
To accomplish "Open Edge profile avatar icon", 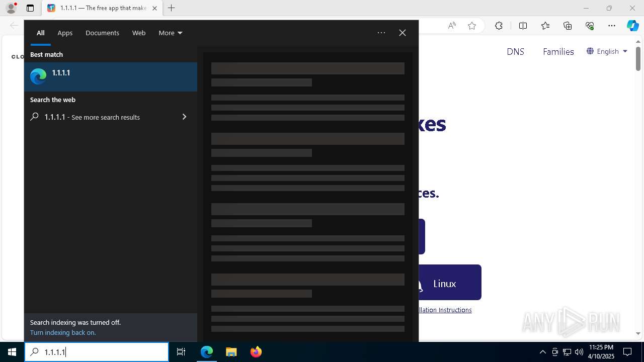I will 11,8.
